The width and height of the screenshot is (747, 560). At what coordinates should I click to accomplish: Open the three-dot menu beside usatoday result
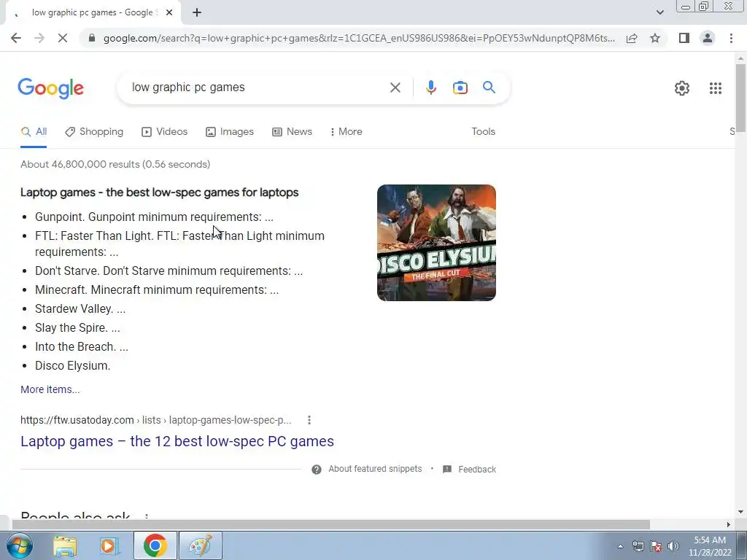309,420
